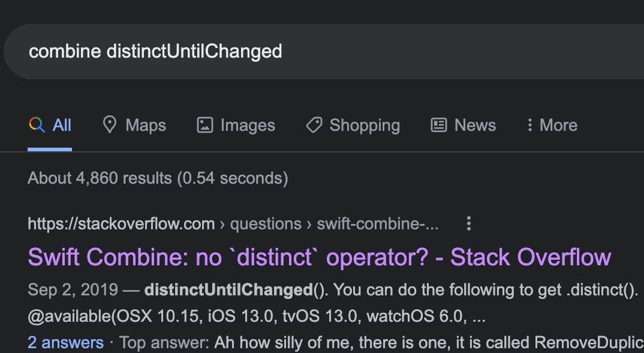Image resolution: width=644 pixels, height=353 pixels.
Task: Click the colorful magnifier icon beside All
Action: click(37, 125)
